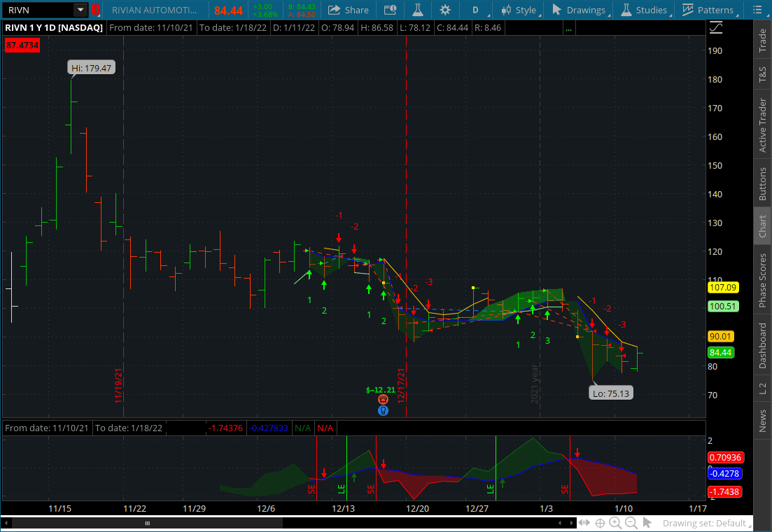The width and height of the screenshot is (772, 532).
Task: Click the 11/19/21 expiration date marker
Action: tap(119, 386)
